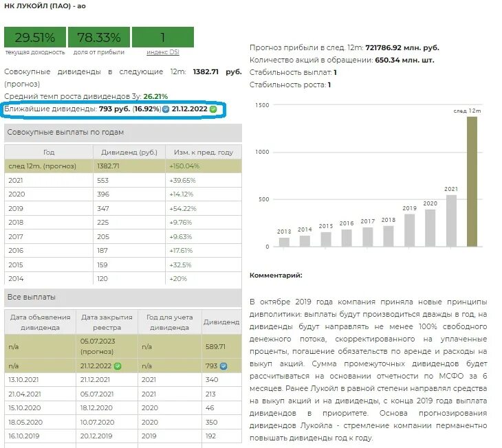This screenshot has height=448, width=502.
Task: Click the 78.33% profit share box
Action: (x=99, y=37)
